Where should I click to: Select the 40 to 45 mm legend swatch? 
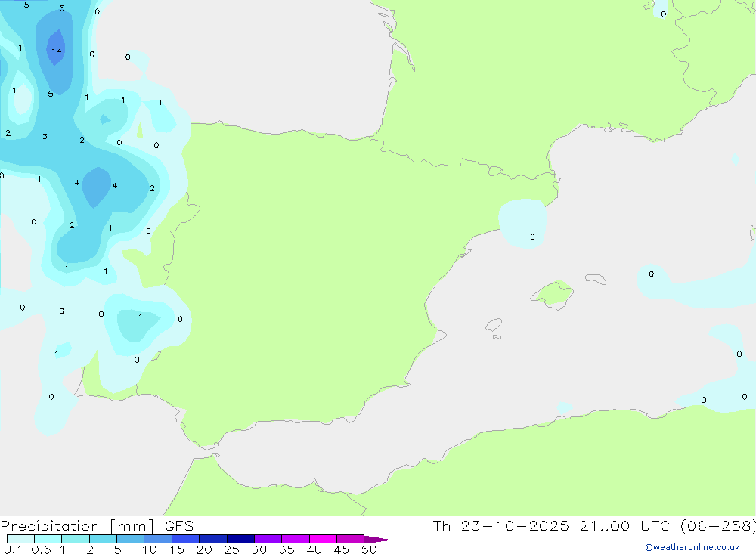point(323,539)
